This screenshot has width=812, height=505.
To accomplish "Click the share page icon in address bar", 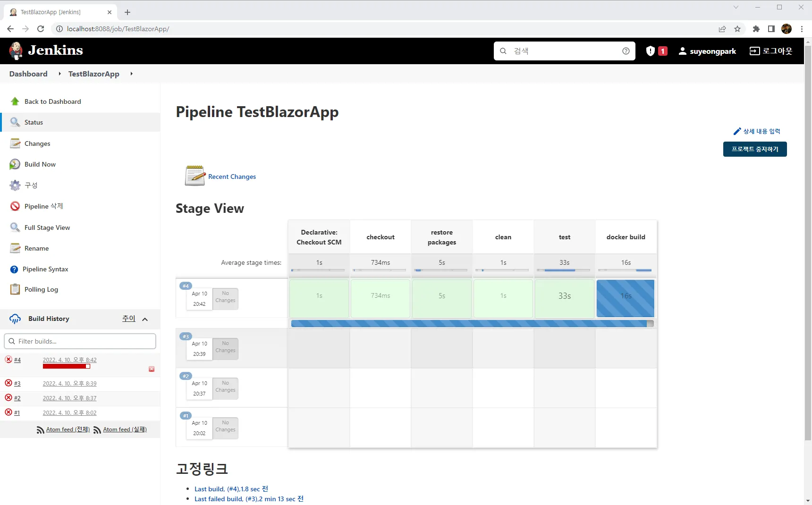I will coord(722,29).
